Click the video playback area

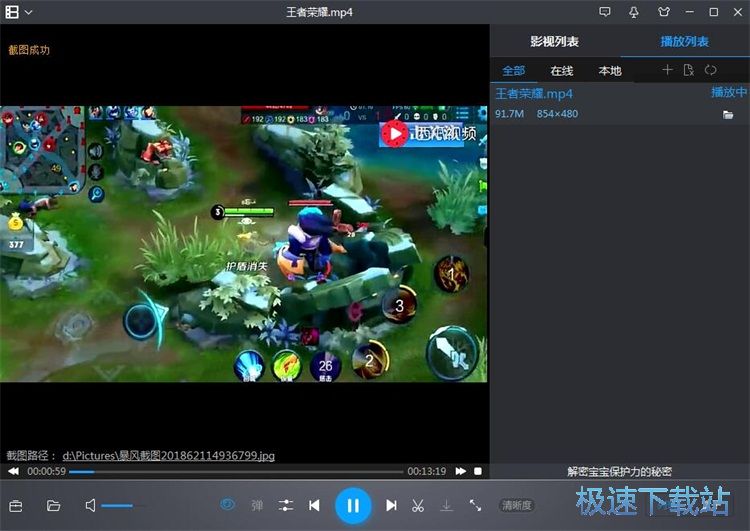tap(243, 244)
